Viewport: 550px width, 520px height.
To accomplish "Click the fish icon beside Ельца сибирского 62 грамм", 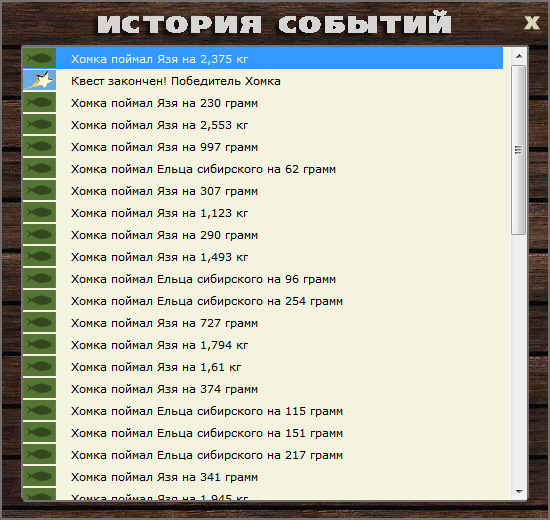I will click(39, 168).
